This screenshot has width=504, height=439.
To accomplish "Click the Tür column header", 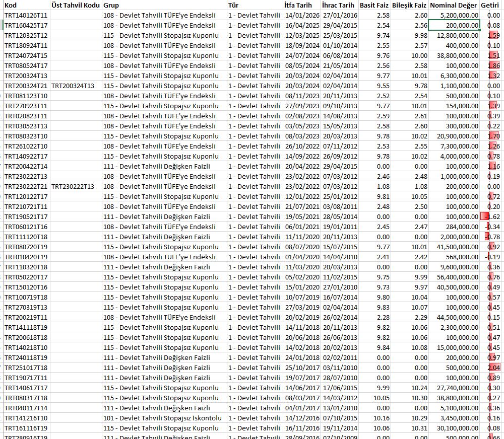I will [x=255, y=5].
